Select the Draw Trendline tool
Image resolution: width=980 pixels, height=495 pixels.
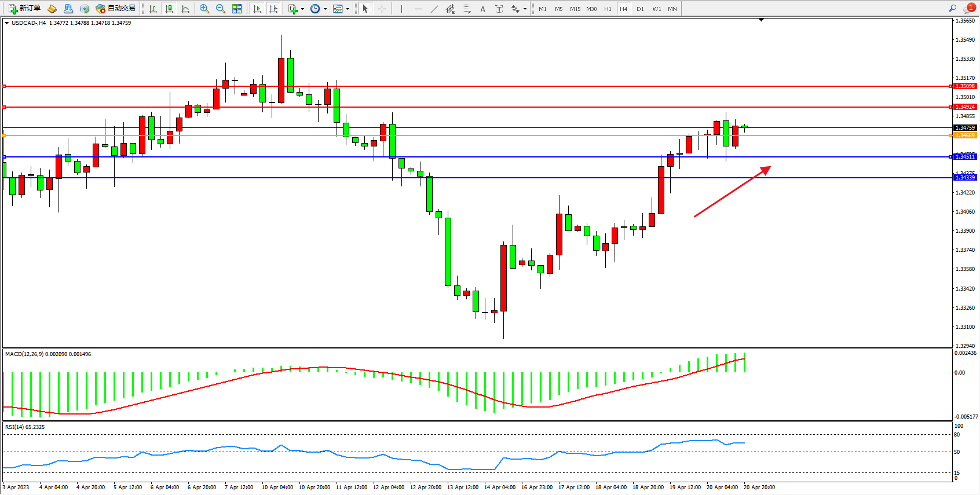(434, 9)
